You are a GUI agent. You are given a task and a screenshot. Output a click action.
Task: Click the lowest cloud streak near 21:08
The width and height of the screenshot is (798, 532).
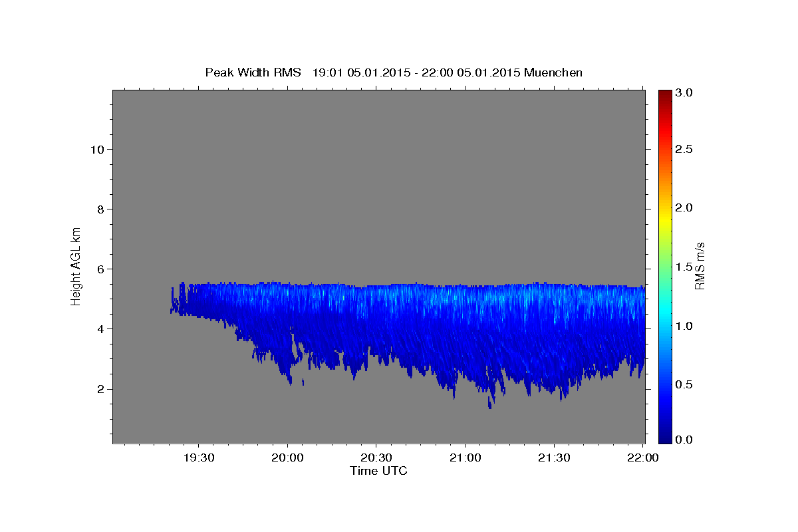click(x=490, y=401)
